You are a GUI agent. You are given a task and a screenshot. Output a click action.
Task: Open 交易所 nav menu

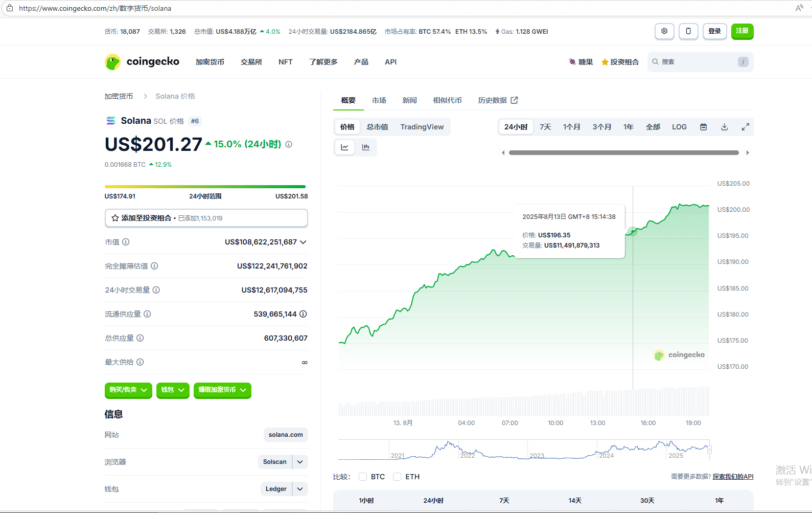click(x=251, y=62)
